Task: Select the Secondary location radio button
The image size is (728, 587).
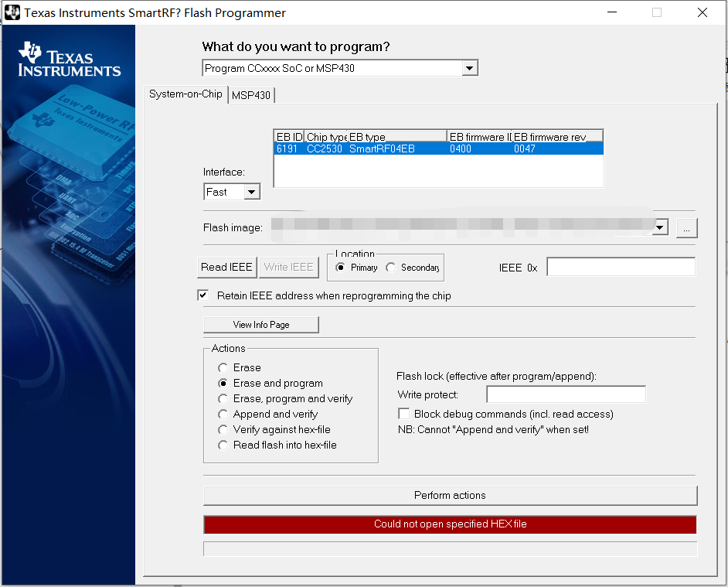Action: coord(393,267)
